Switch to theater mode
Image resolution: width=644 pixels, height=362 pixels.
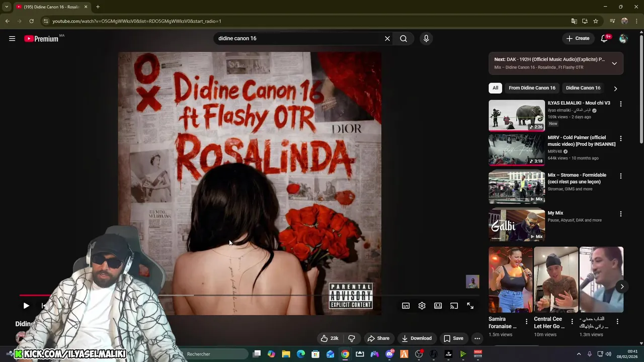click(x=438, y=306)
